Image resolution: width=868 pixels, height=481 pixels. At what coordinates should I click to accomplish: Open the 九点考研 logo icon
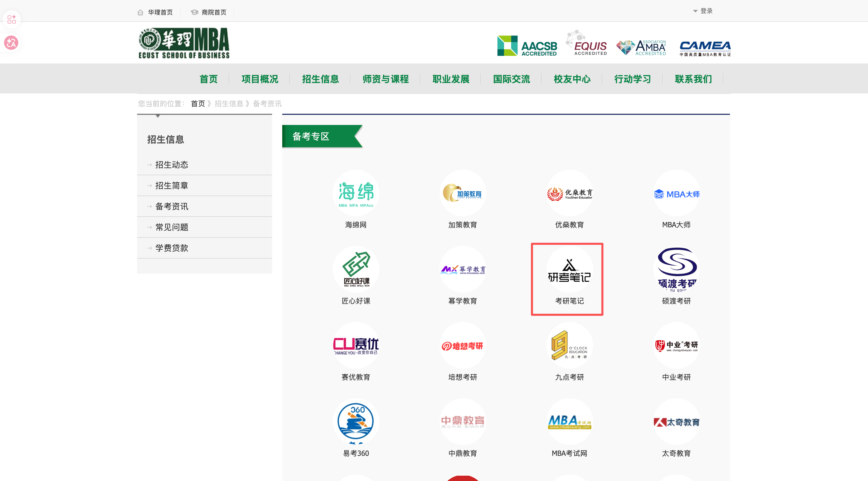coord(570,345)
